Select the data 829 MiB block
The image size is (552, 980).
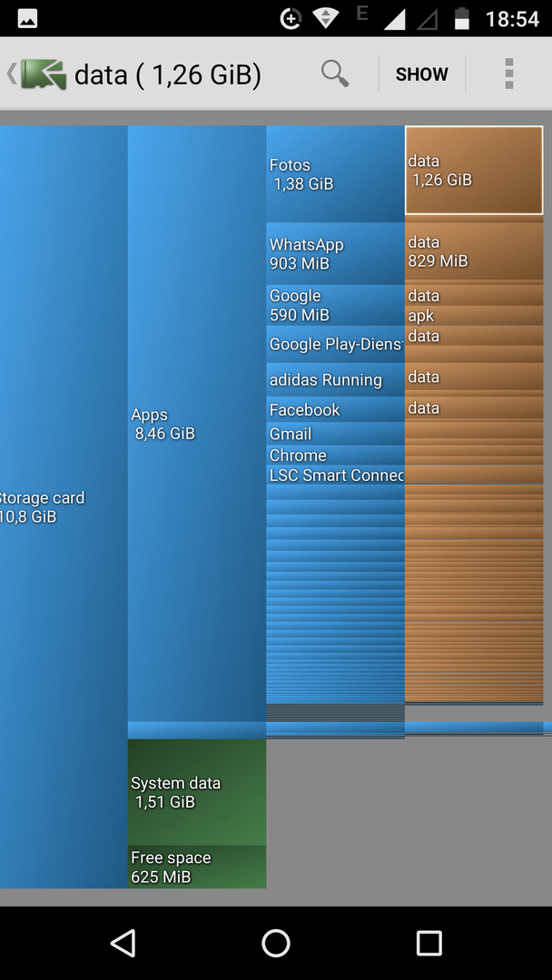tap(474, 250)
